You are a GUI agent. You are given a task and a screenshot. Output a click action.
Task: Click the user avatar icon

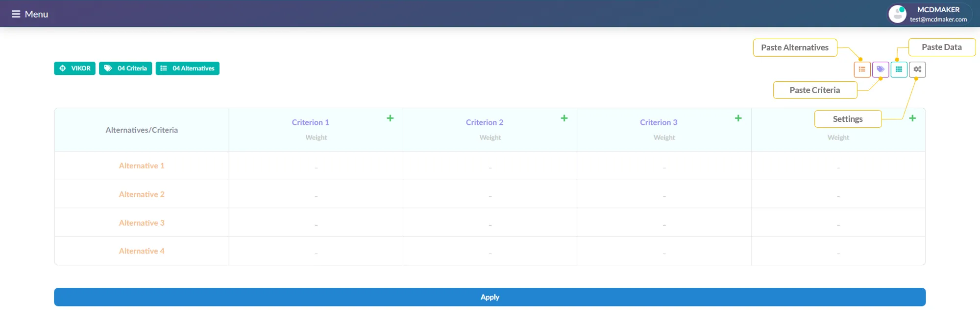(898, 14)
